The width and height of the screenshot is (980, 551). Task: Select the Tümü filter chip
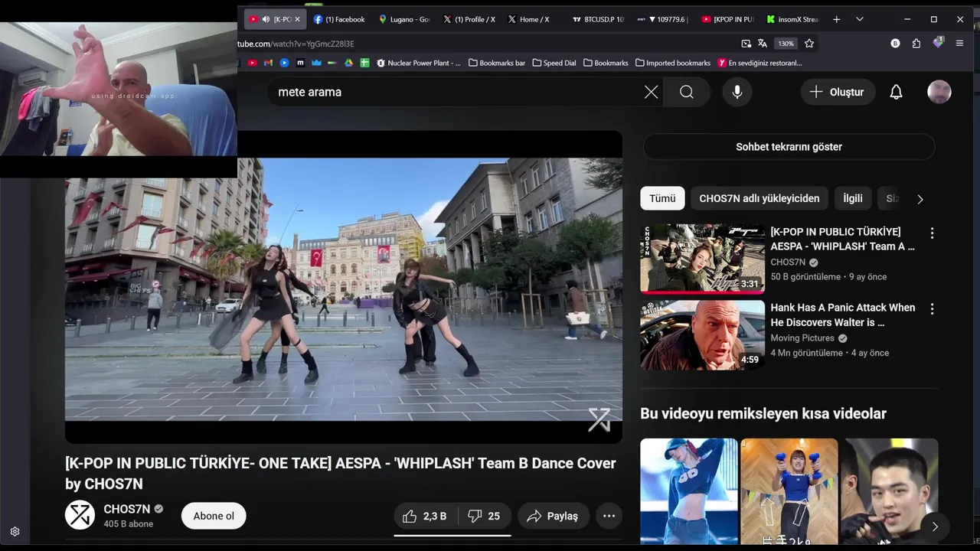662,198
